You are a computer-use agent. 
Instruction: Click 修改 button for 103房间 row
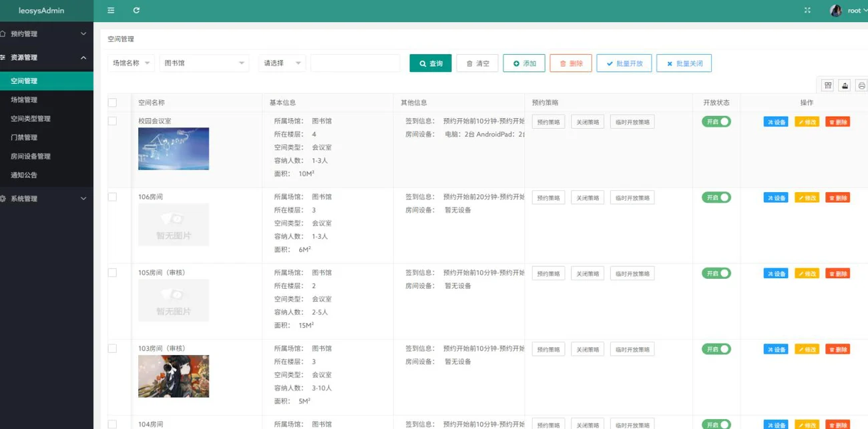click(x=807, y=350)
